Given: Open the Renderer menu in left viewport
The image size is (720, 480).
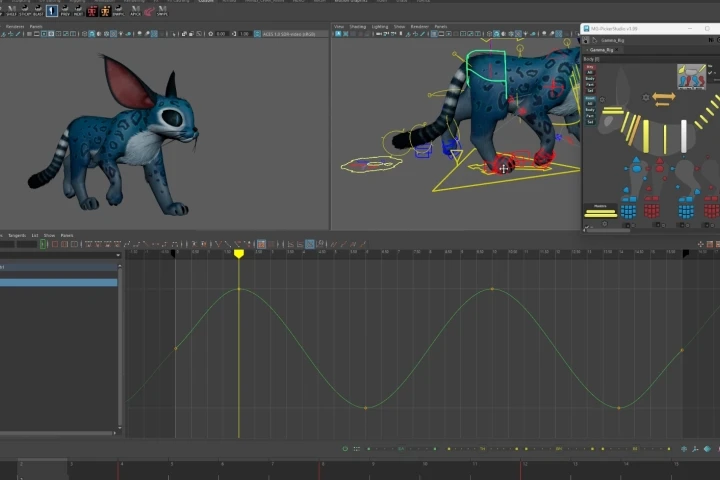Looking at the screenshot, I should click(x=15, y=27).
